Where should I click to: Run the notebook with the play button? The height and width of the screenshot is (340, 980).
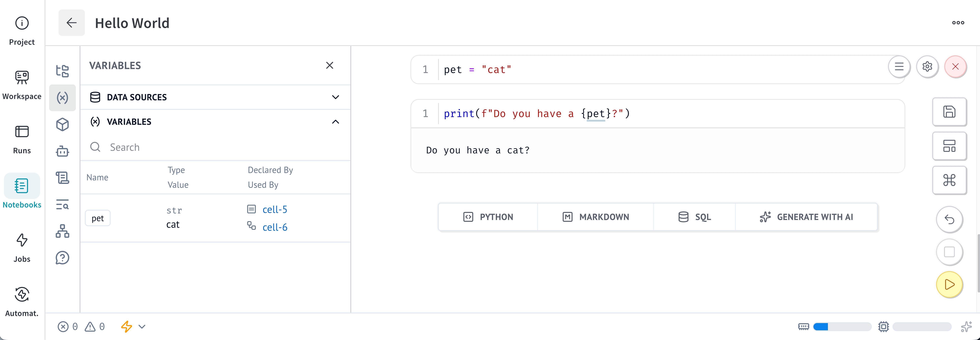point(949,284)
